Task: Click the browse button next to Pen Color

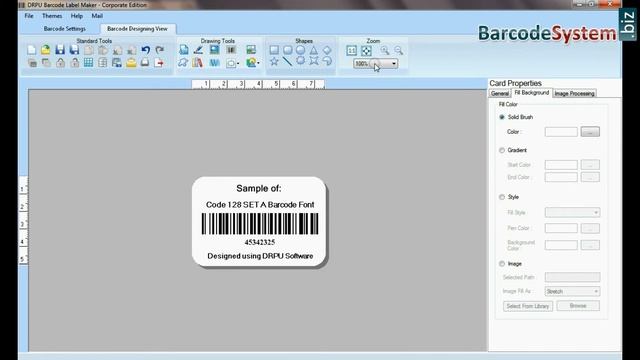Action: pyautogui.click(x=590, y=228)
